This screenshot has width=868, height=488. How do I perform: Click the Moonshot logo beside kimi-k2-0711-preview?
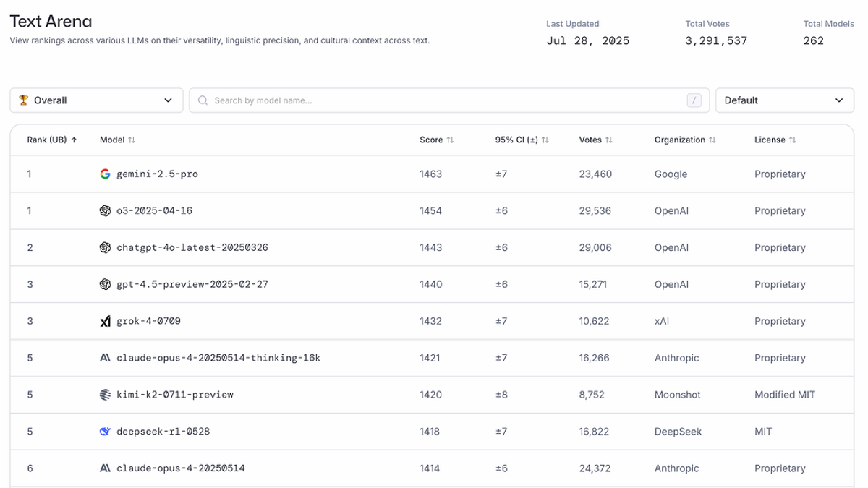click(x=105, y=395)
